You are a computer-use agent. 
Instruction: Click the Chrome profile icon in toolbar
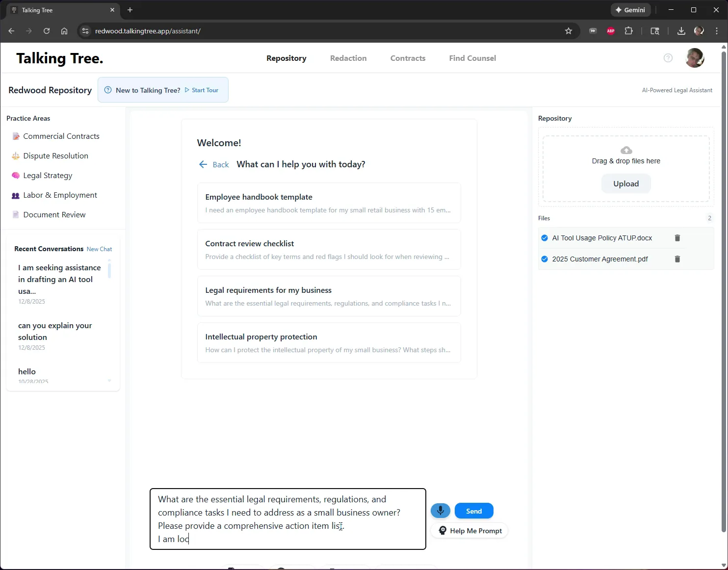pos(699,31)
